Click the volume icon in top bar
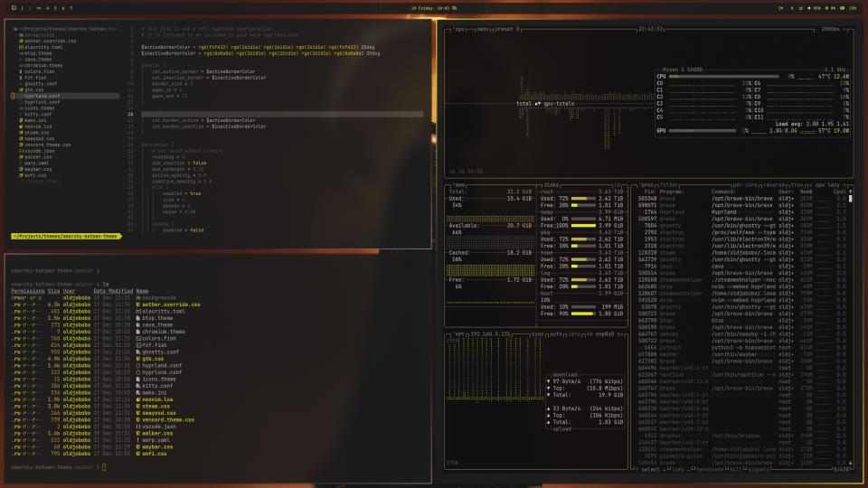Viewport: 868px width, 488px height. [x=810, y=8]
